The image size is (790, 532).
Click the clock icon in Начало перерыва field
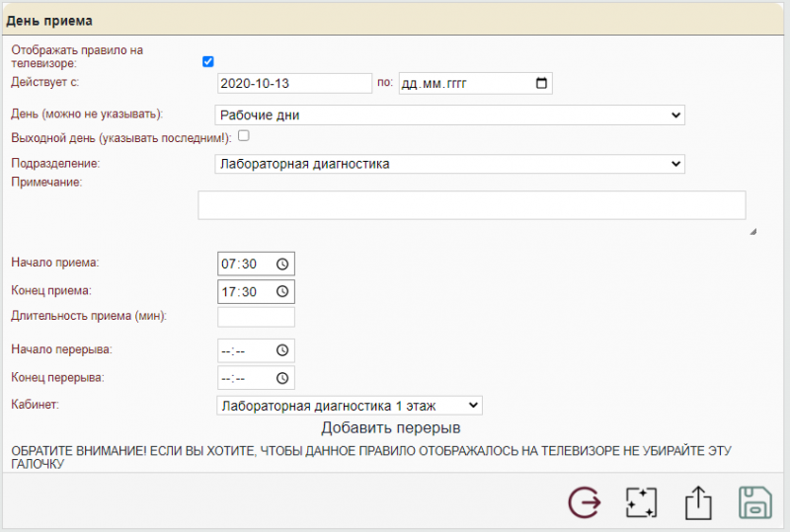point(282,350)
